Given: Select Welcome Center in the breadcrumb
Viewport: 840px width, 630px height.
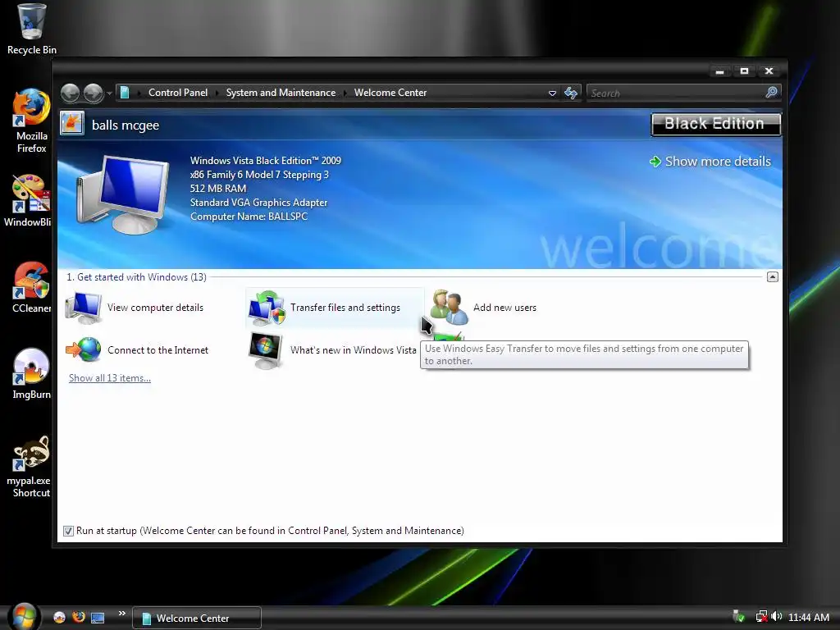Looking at the screenshot, I should pyautogui.click(x=390, y=93).
